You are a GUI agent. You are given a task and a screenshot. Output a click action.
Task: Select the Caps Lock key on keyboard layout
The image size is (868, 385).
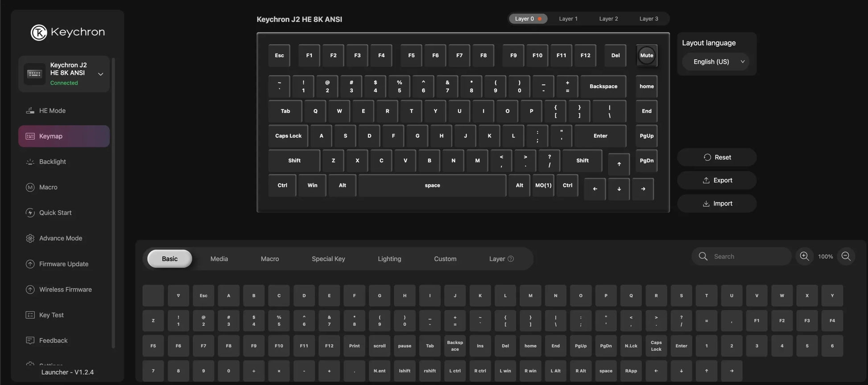tap(288, 136)
